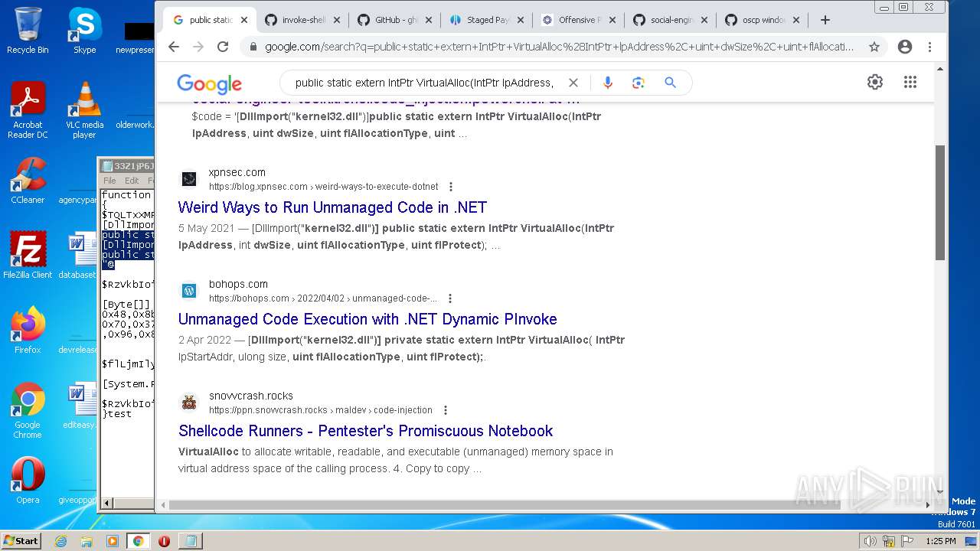Launch Skype from the desktop
Viewport: 980px width, 551px height.
(x=84, y=31)
